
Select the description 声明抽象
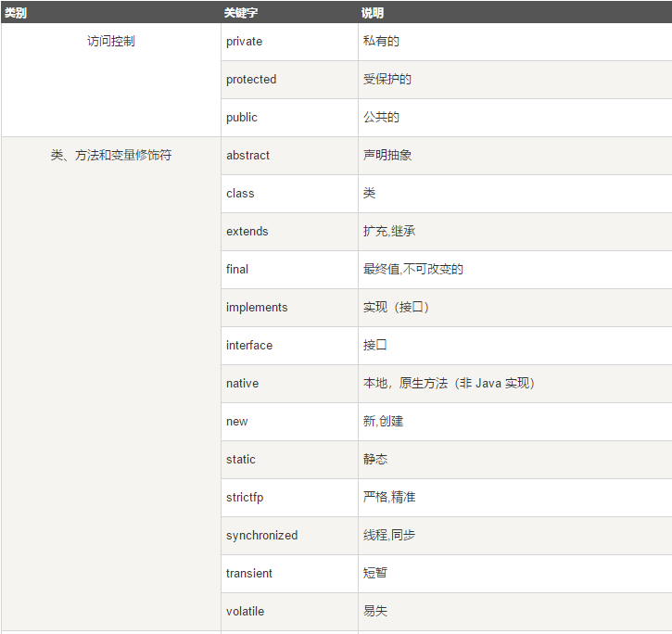click(x=387, y=155)
